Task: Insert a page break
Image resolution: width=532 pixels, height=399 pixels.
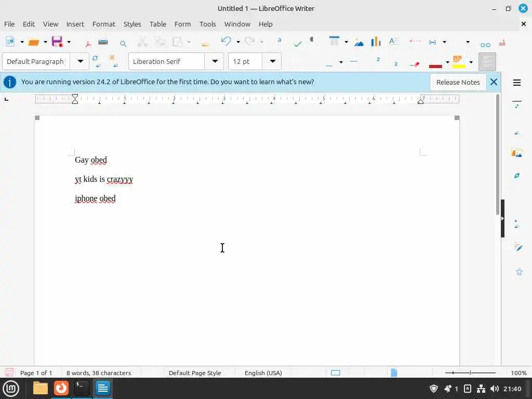Action: [x=415, y=41]
